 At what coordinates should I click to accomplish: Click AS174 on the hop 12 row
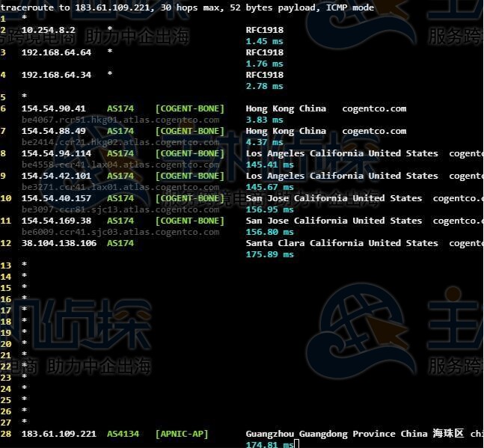[120, 243]
